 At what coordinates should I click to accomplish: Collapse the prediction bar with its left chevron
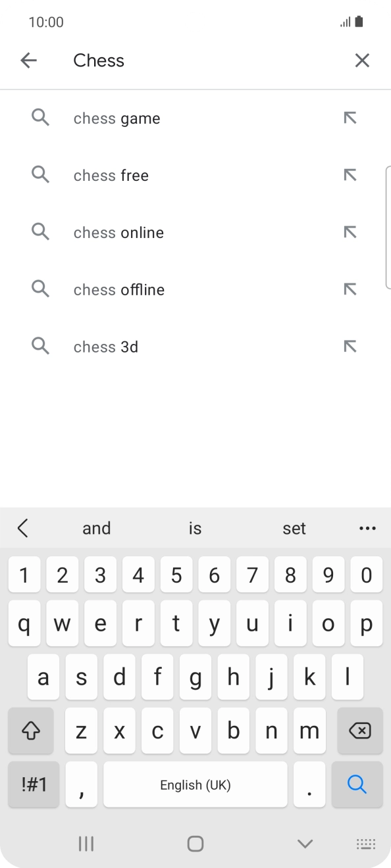click(x=24, y=528)
